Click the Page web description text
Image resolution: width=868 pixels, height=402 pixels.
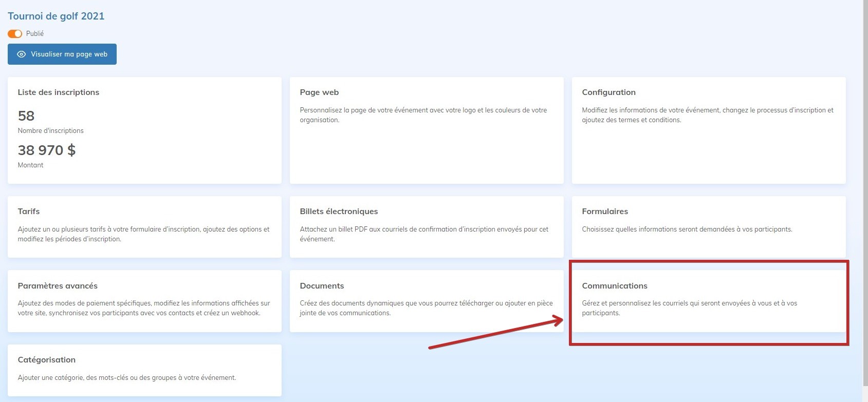tap(423, 115)
